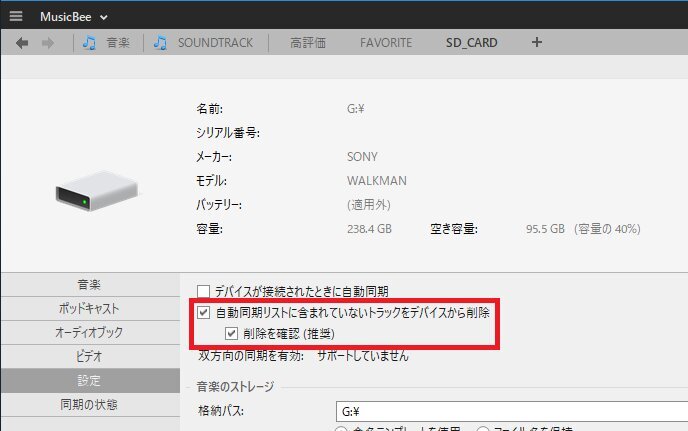Uncheck delete tracks not in auto-sync list

pyautogui.click(x=204, y=313)
